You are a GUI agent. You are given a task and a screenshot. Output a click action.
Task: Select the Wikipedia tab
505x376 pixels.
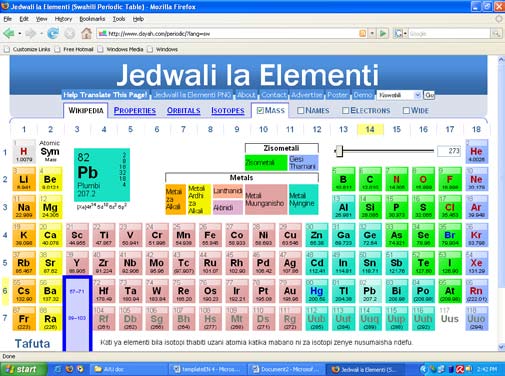(x=86, y=110)
